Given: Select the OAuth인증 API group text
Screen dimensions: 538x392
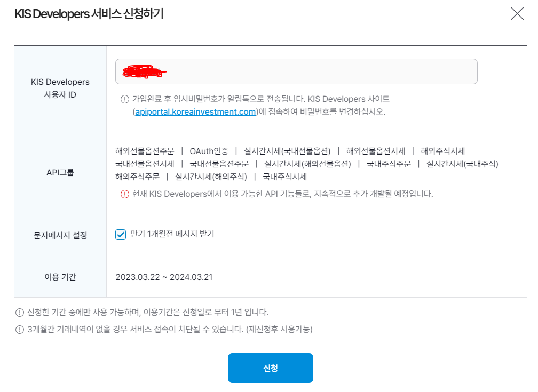Looking at the screenshot, I should point(209,151).
